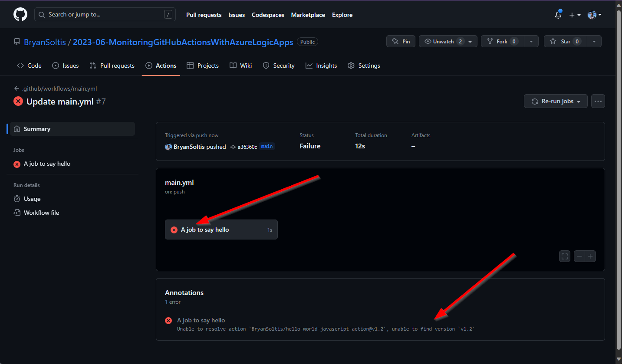Click the GitHub logo home icon

[x=20, y=15]
